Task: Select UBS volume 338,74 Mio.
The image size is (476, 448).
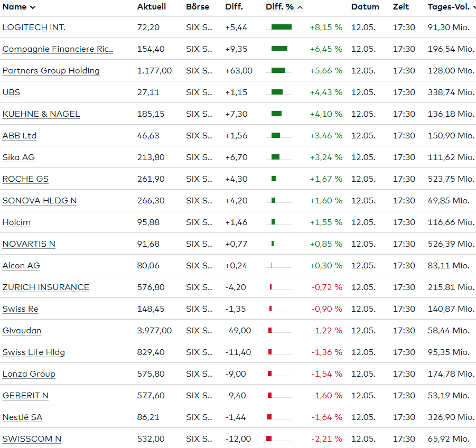Action: [451, 92]
